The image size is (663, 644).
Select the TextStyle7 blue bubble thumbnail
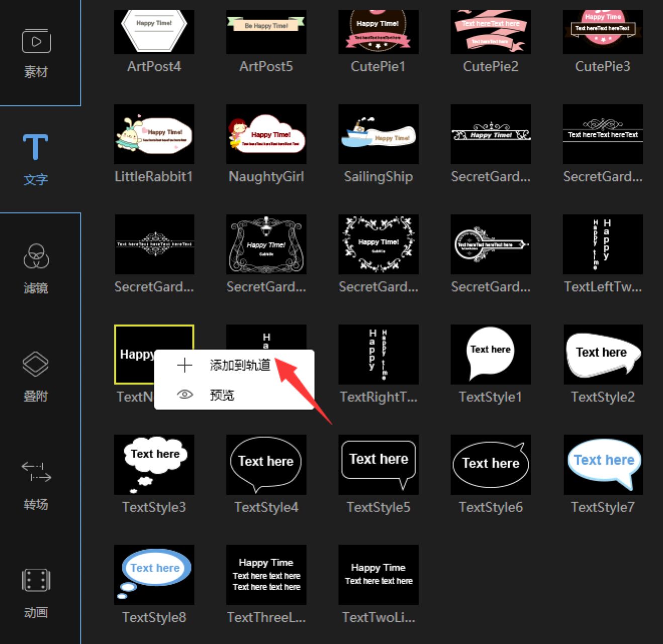click(603, 465)
